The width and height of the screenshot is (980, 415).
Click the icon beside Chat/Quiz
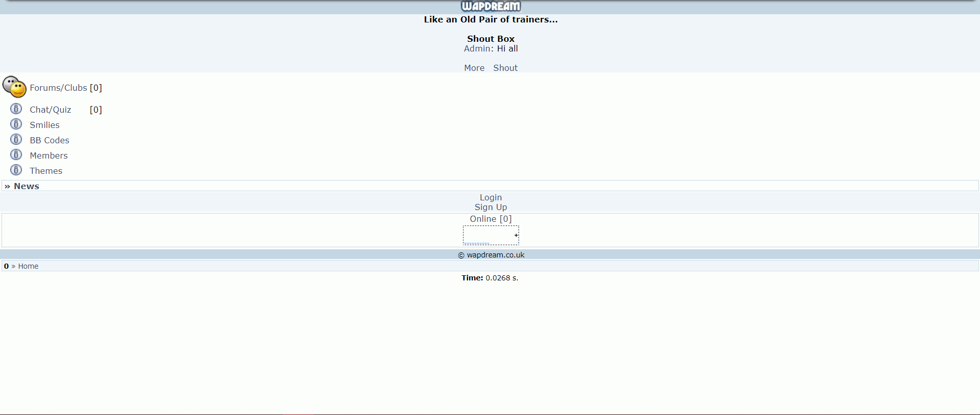click(x=16, y=109)
